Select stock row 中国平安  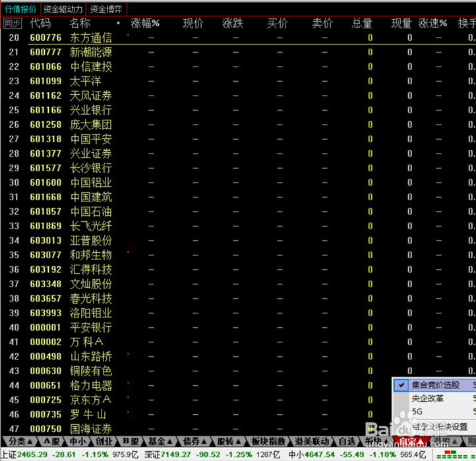(x=238, y=139)
